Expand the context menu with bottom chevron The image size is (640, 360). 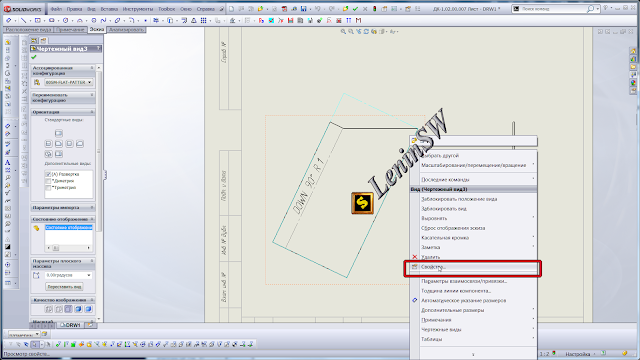[473, 354]
